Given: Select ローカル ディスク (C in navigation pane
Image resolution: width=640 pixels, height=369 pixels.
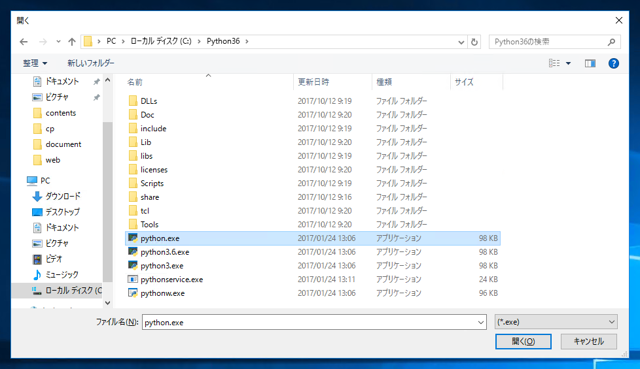Looking at the screenshot, I should coord(73,291).
